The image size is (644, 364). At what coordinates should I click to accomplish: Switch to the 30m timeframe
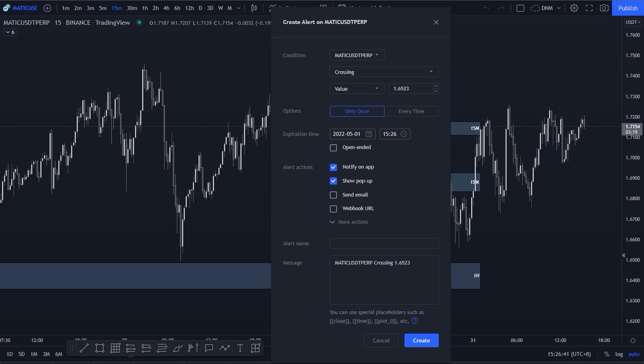(131, 8)
